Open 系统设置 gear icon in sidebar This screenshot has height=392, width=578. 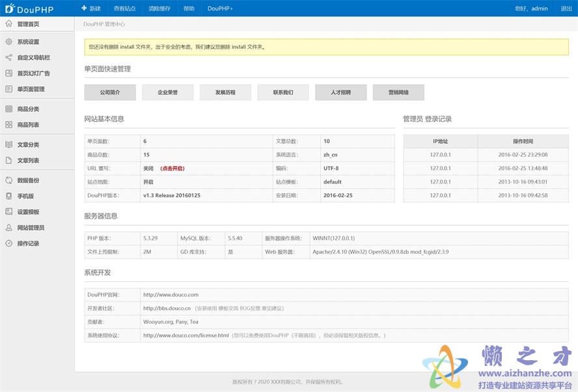(9, 42)
